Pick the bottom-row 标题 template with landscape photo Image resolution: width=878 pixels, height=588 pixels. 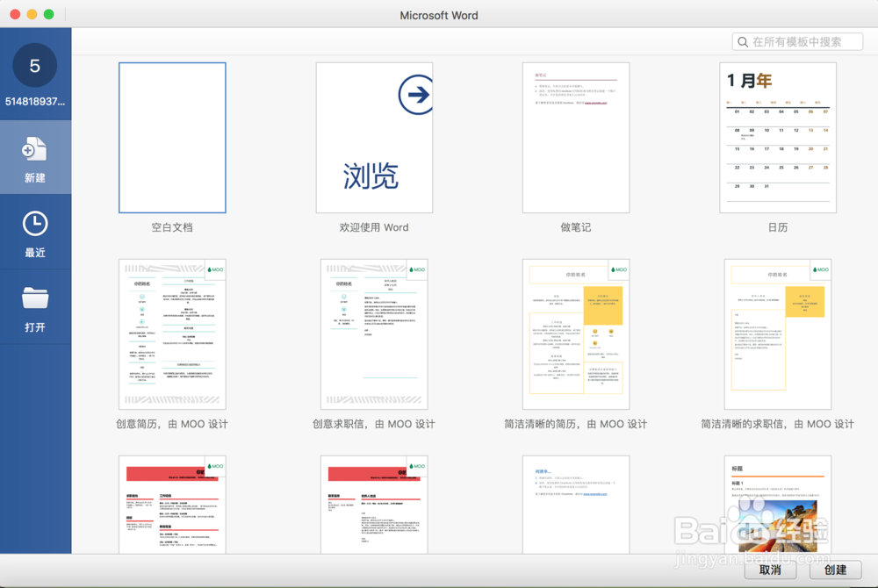[x=778, y=504]
